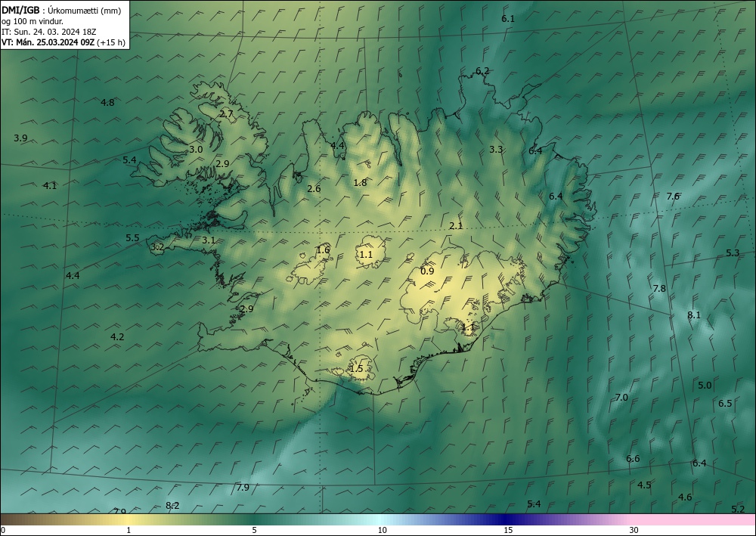Select the 'VT: Mán. 25.03.2024 09Z' valid time
The height and width of the screenshot is (536, 756).
click(48, 42)
